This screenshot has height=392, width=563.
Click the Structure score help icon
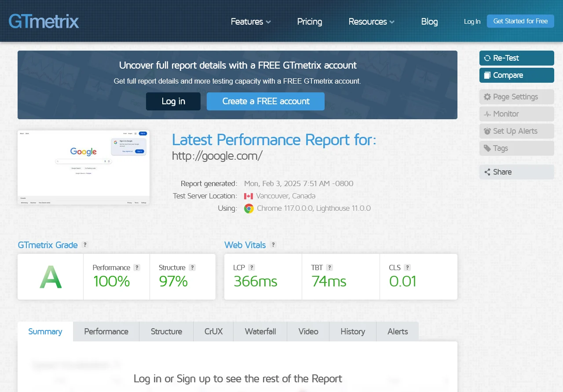pyautogui.click(x=192, y=267)
